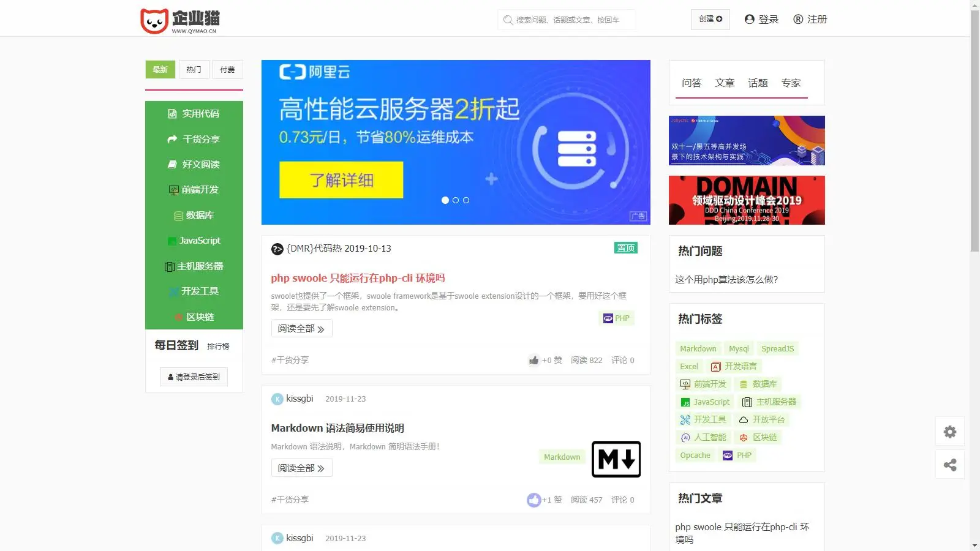Open the floating settings gear icon
Screen dimensions: 980x551
click(950, 432)
